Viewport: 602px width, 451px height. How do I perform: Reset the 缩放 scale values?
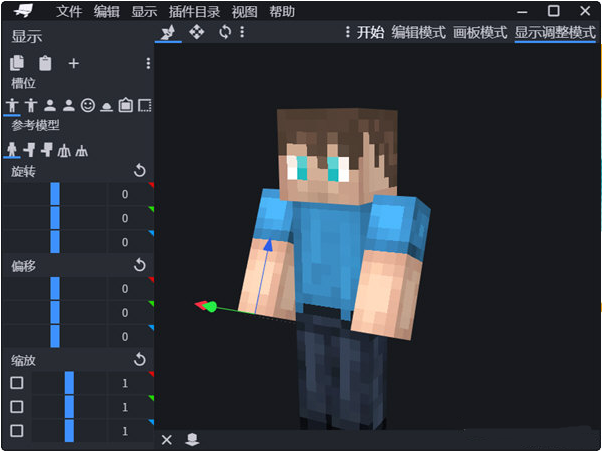coord(140,360)
